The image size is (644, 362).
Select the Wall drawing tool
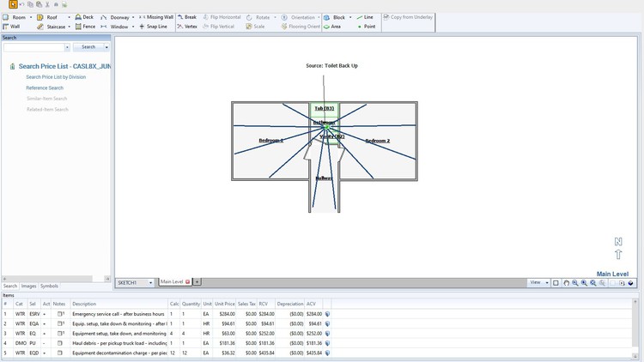point(11,27)
